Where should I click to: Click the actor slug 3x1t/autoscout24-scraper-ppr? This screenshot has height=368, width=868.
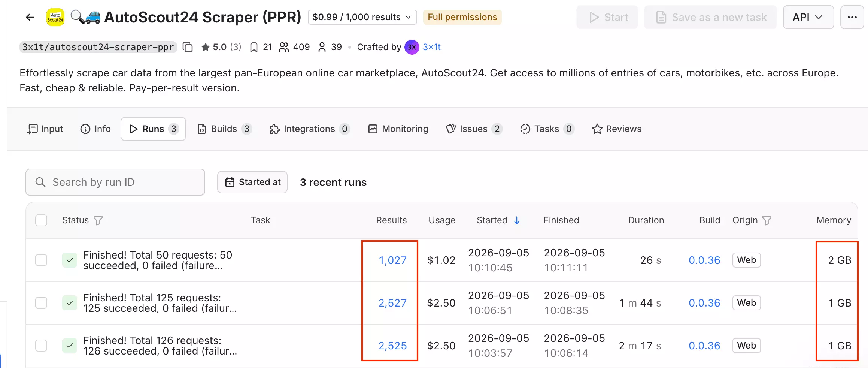point(98,47)
